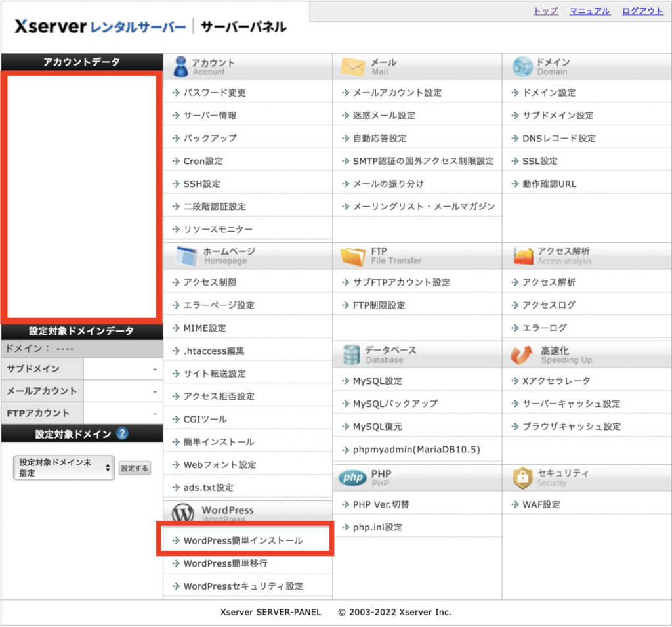Open WordPress簡単移行
Screen dimensions: 672x627
pyautogui.click(x=226, y=563)
